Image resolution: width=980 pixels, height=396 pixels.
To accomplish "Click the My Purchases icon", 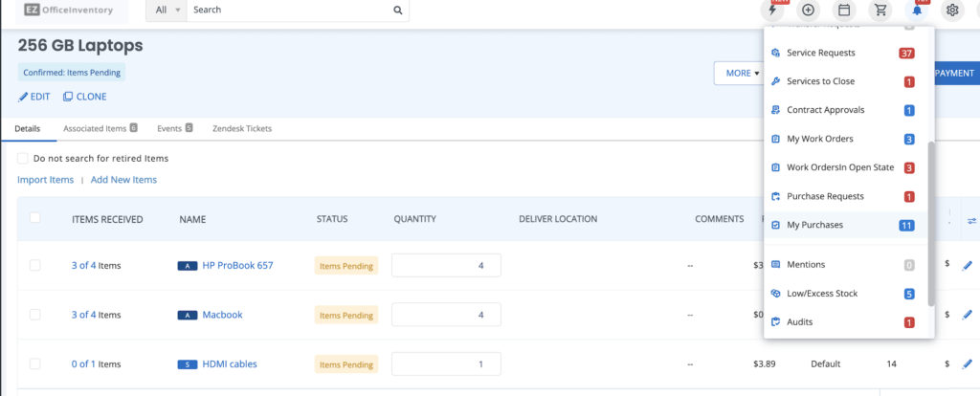I will pyautogui.click(x=775, y=226).
